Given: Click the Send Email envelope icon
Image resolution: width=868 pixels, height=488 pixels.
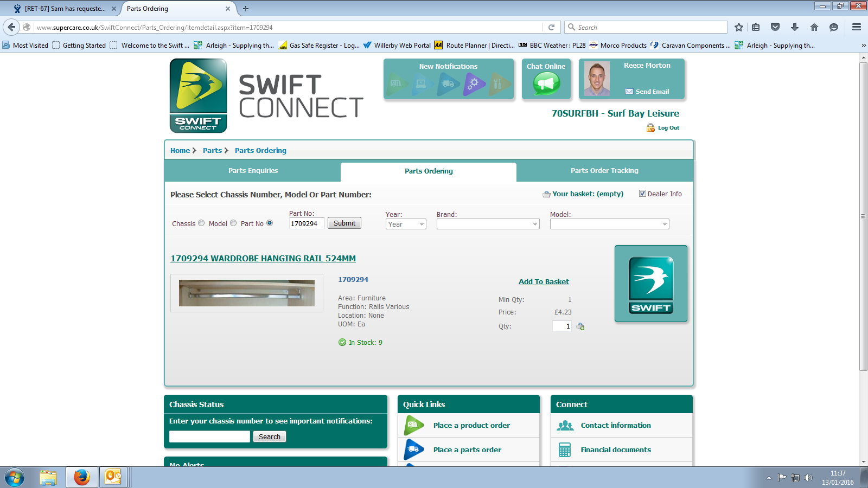Looking at the screenshot, I should pyautogui.click(x=629, y=92).
